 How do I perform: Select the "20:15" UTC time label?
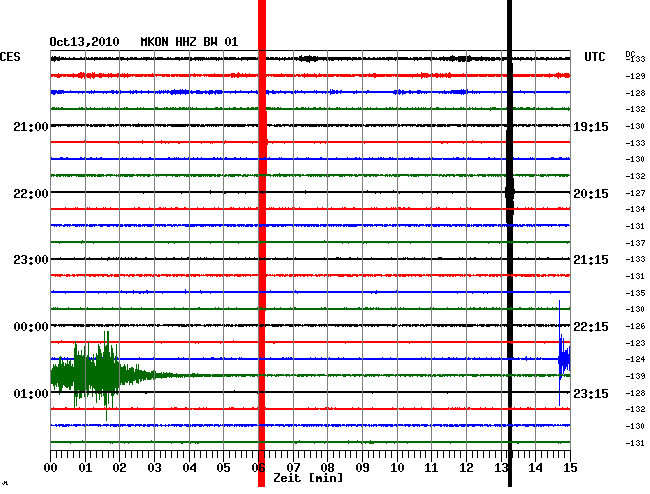[x=591, y=194]
